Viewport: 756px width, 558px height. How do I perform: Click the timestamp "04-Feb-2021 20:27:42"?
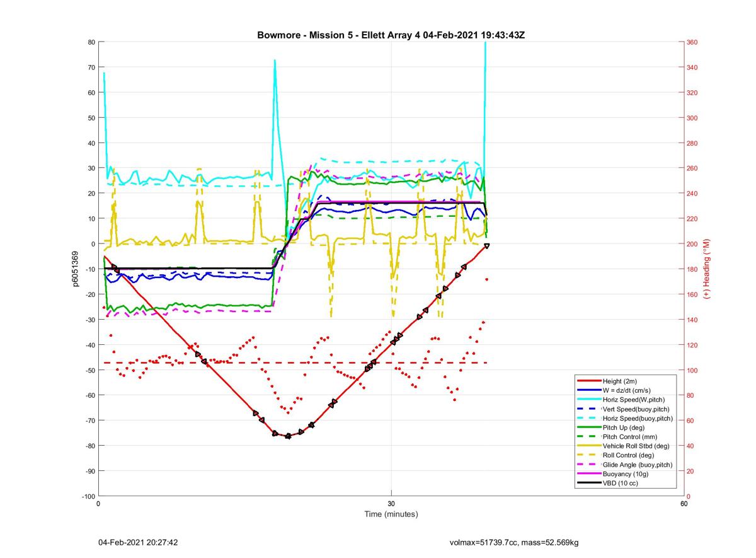tap(138, 542)
